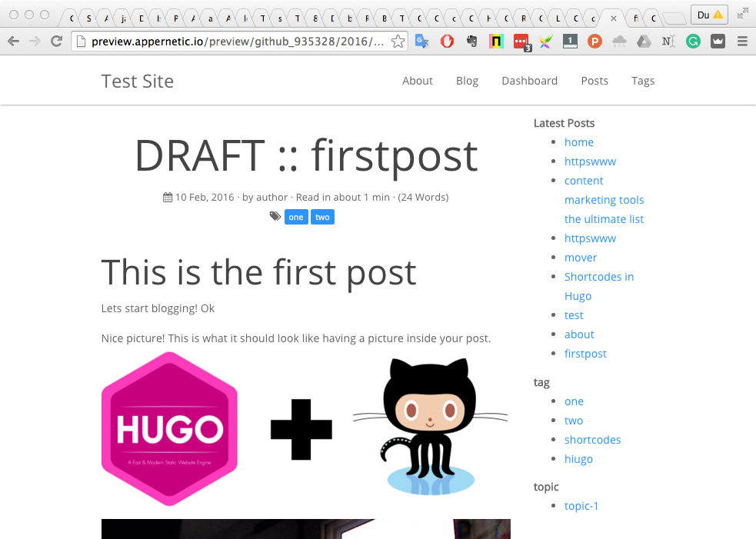Open the 'test' post link
Viewport: 756px width, 539px height.
click(x=574, y=315)
